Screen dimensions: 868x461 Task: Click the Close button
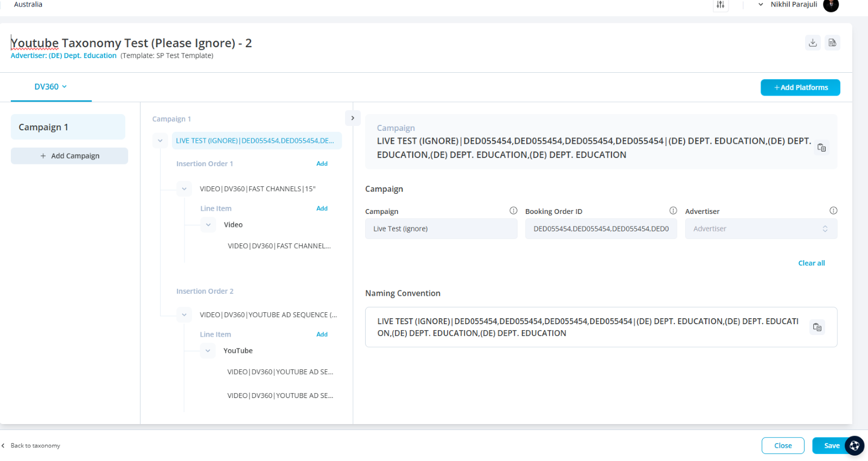click(783, 446)
